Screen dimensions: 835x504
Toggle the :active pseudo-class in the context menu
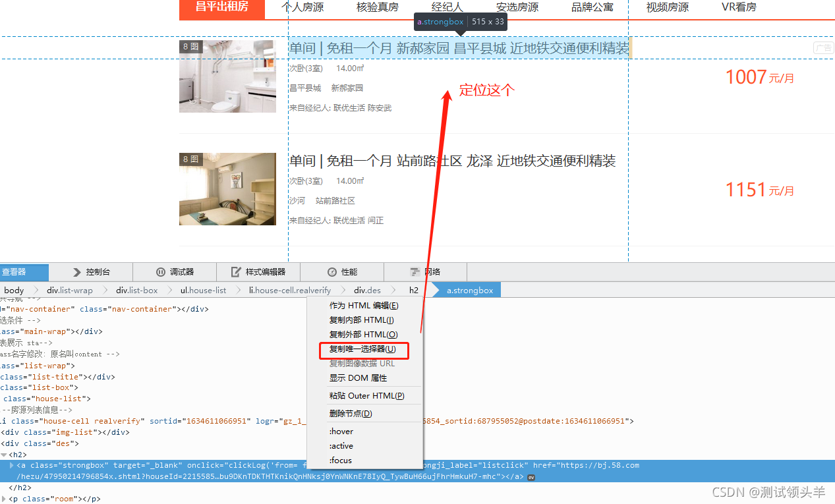341,445
